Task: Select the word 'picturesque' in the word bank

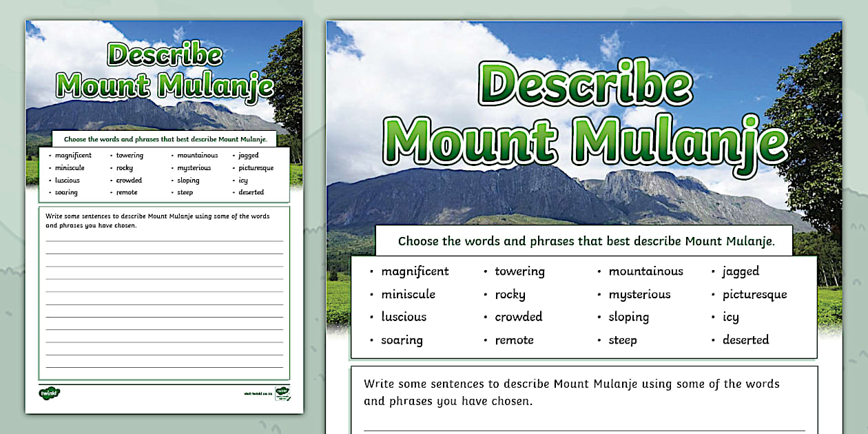Action: tap(755, 293)
